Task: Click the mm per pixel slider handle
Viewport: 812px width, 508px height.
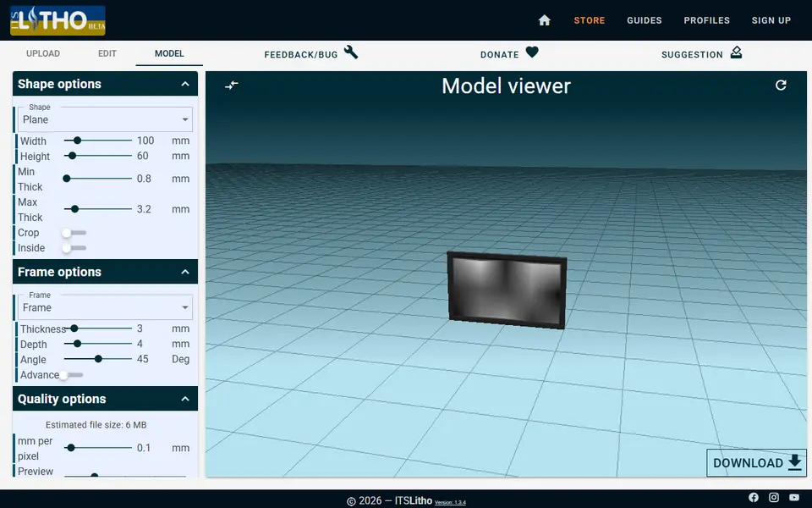Action: tap(71, 447)
